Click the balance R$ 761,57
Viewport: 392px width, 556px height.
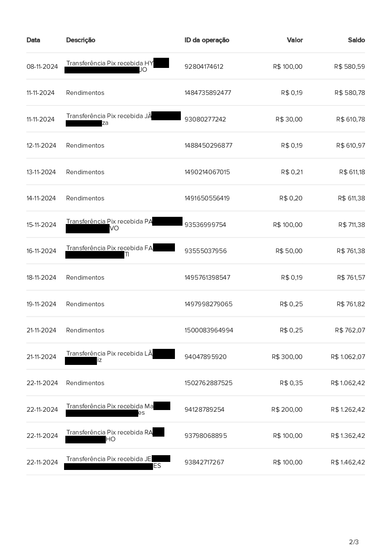[x=351, y=278]
